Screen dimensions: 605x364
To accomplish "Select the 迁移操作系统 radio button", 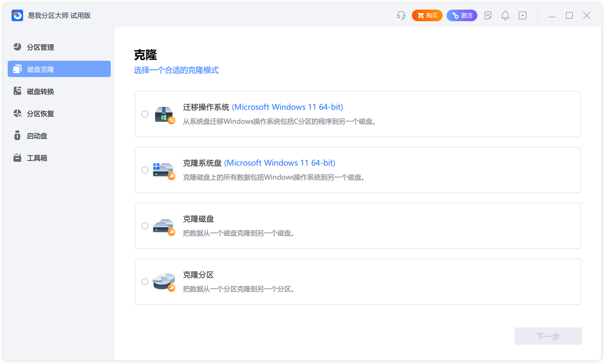I will [145, 114].
